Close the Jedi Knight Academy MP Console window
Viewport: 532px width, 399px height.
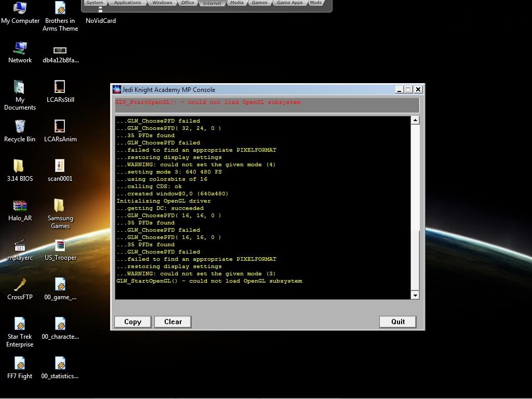(418, 89)
